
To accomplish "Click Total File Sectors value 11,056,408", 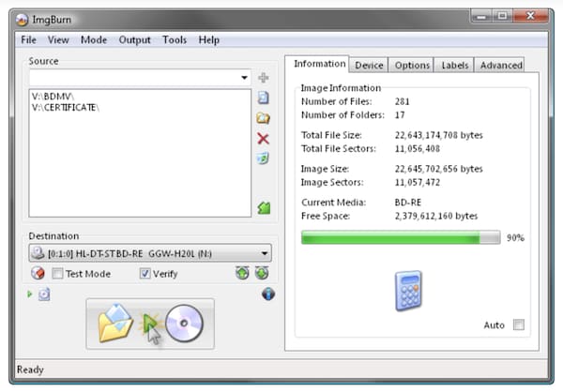I will (418, 148).
